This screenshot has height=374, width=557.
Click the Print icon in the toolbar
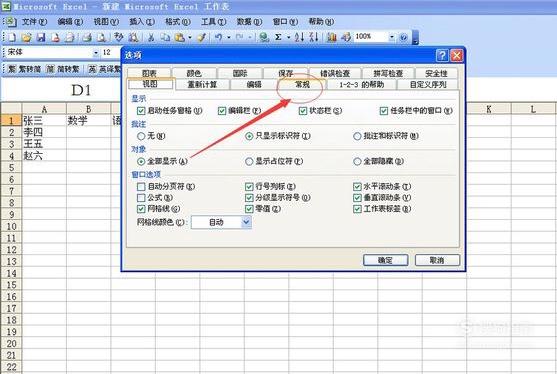87,37
